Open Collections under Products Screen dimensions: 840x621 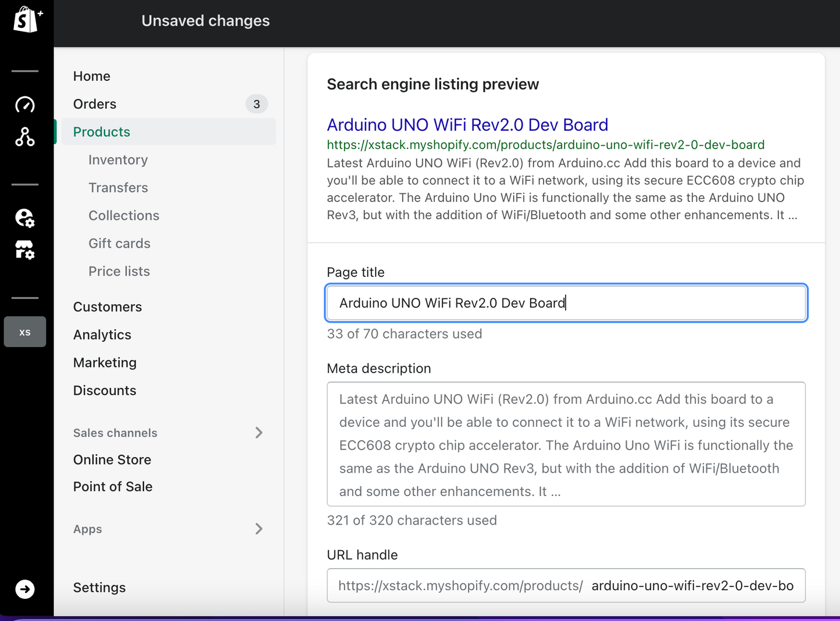coord(124,216)
